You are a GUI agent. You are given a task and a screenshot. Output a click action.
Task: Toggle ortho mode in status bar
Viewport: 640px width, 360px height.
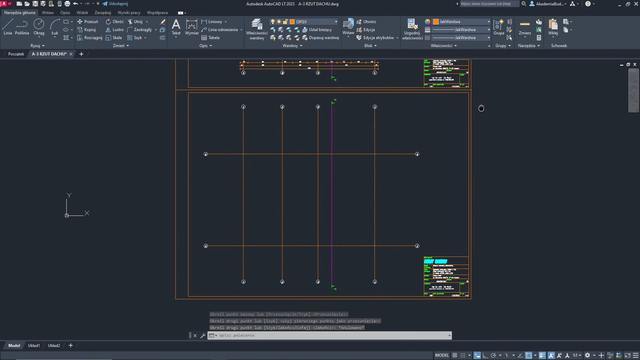[x=485, y=356]
